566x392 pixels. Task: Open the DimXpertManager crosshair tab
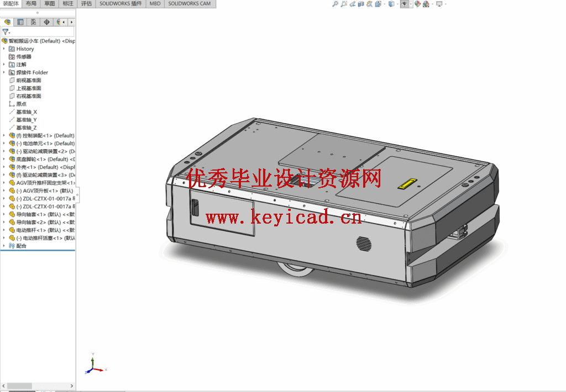tap(46, 22)
